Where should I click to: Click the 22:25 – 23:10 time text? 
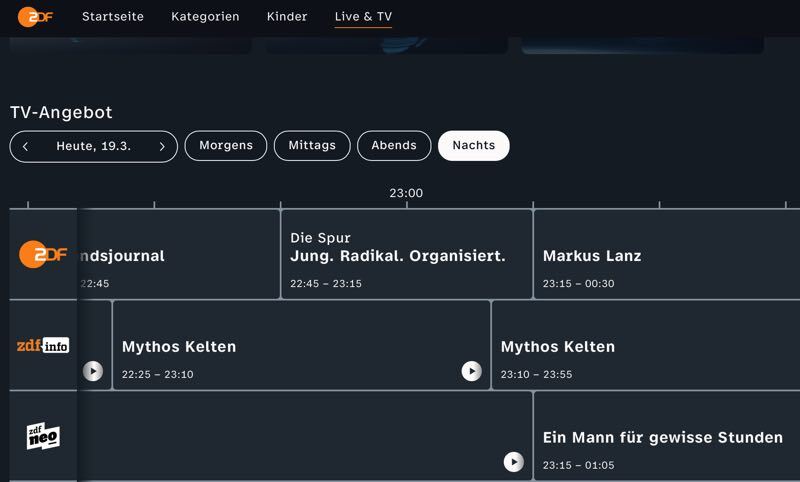[158, 374]
